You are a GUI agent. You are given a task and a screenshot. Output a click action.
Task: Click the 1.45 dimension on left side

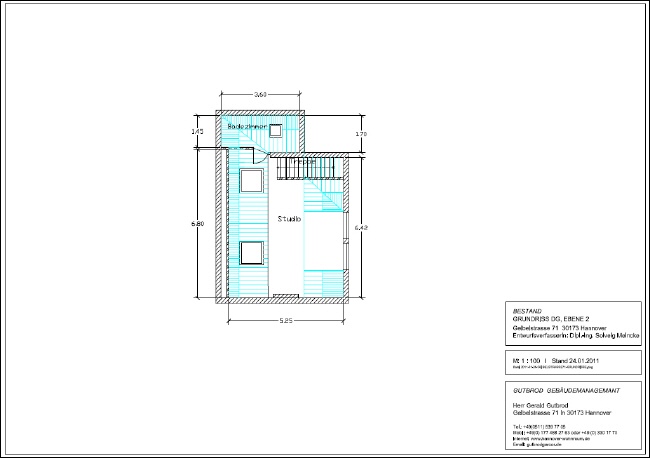pos(198,131)
